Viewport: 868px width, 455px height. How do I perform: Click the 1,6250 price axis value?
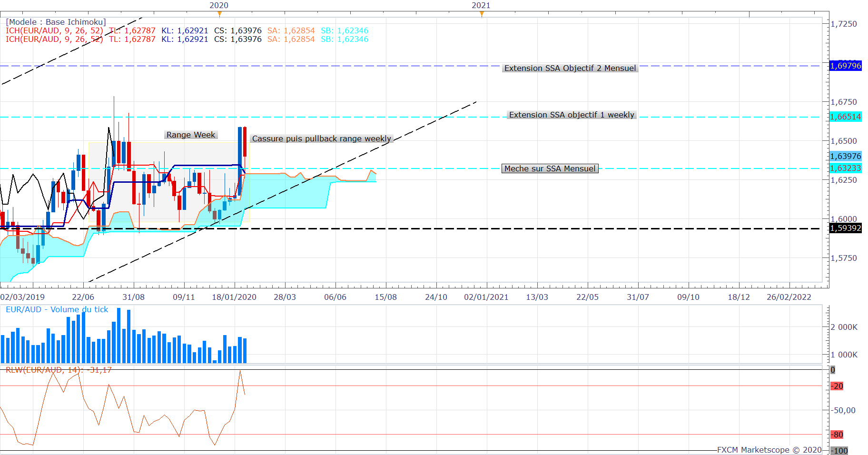point(844,180)
